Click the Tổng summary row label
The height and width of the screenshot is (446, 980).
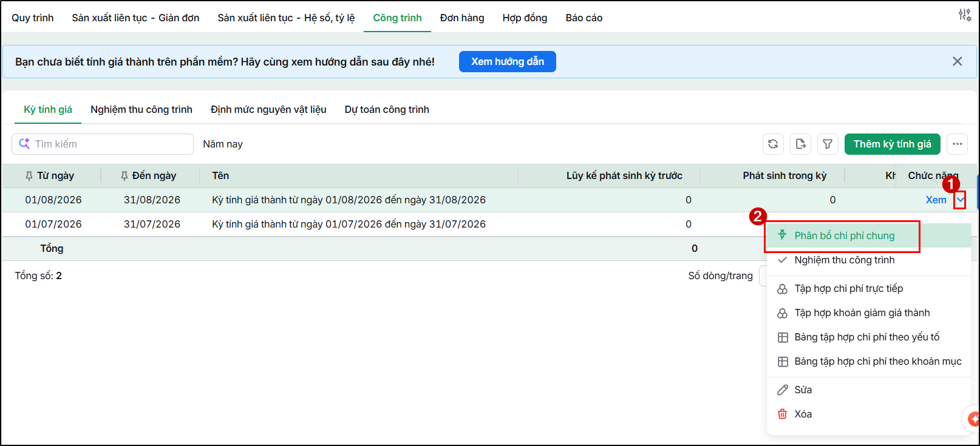[x=52, y=248]
